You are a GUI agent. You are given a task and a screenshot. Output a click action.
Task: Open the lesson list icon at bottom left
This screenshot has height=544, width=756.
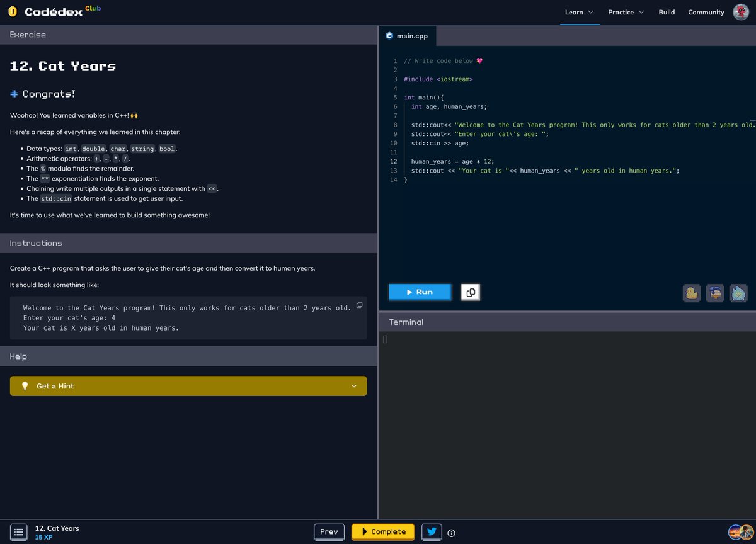coord(19,532)
